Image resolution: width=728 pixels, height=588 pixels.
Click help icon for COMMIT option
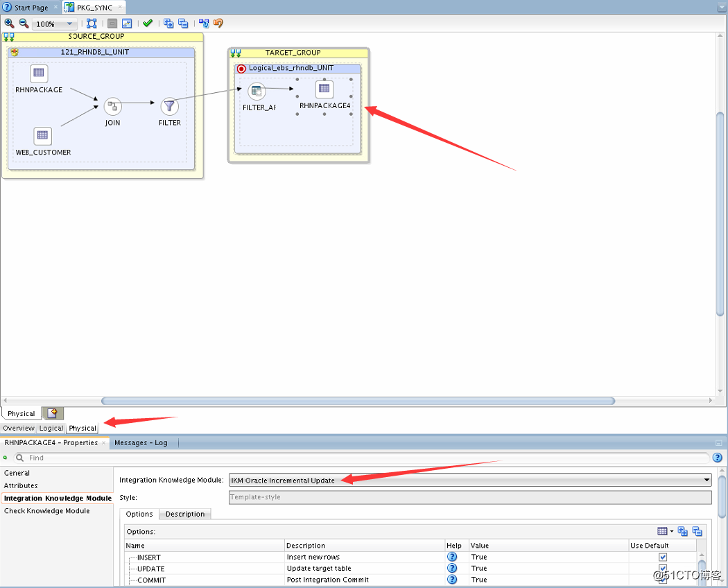[452, 579]
